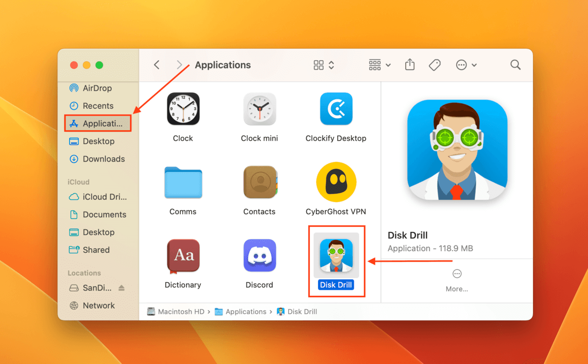Screen dimensions: 588x364
Task: Select the Clockify Desktop app icon
Action: click(x=336, y=109)
